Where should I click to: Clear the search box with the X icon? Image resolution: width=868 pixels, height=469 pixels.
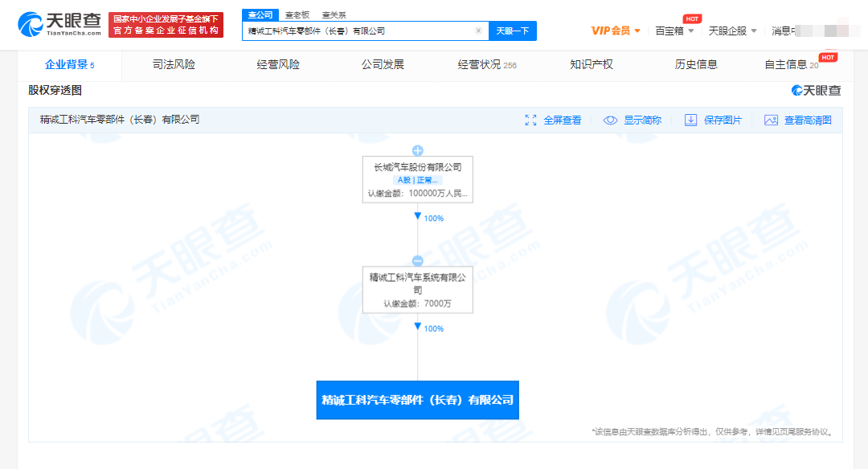click(478, 31)
